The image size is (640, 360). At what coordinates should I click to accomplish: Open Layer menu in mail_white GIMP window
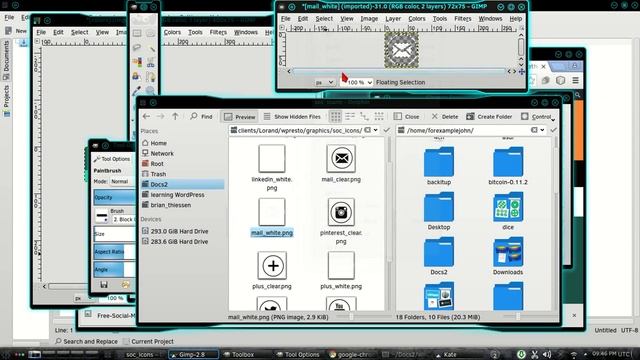[393, 19]
